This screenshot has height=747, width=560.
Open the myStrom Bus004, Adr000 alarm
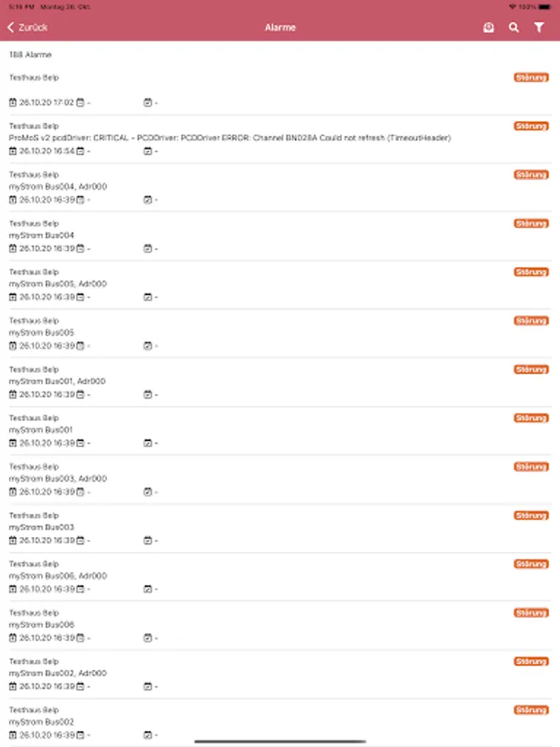tap(58, 187)
